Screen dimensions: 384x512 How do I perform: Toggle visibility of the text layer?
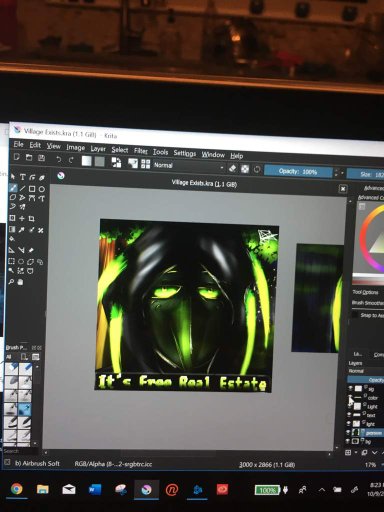[349, 415]
